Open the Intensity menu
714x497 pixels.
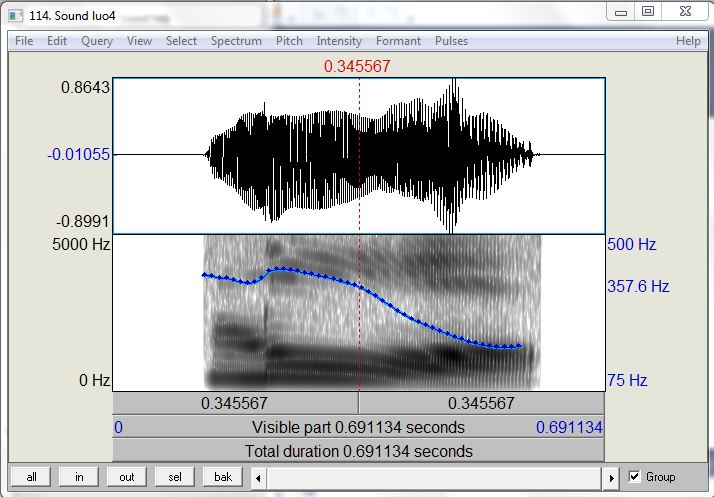coord(339,41)
